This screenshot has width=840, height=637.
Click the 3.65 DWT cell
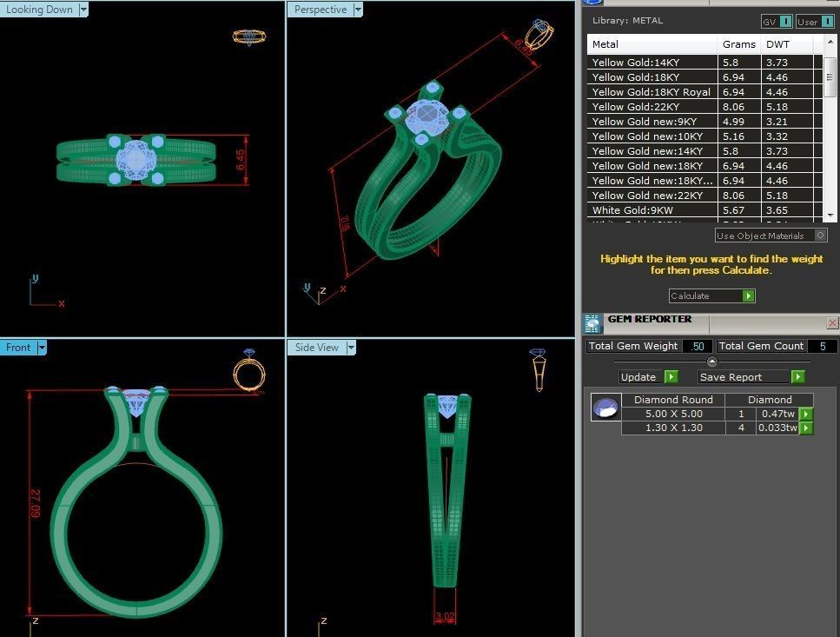coord(787,210)
